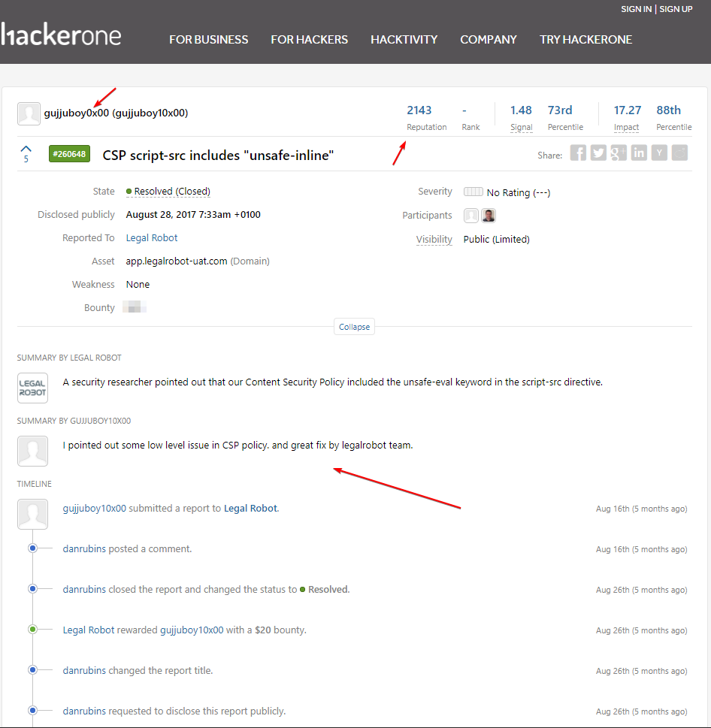Click Resolved (Closed) state label
The width and height of the screenshot is (711, 728).
pyautogui.click(x=168, y=192)
